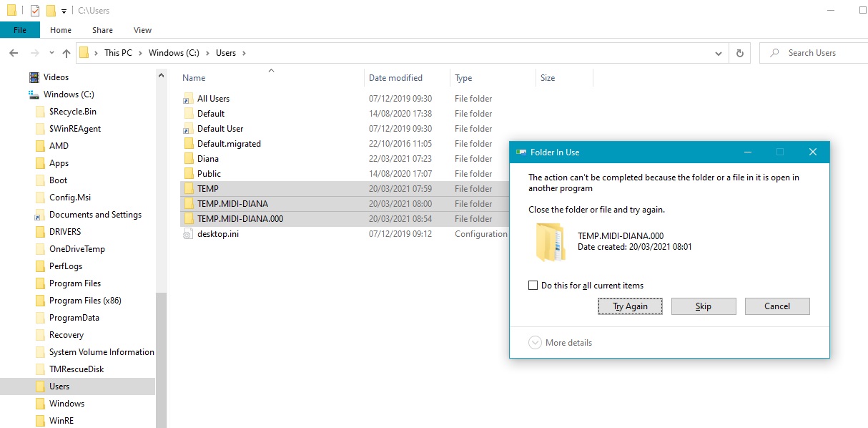Select $Recycle.Bin in the tree
This screenshot has width=868, height=428.
72,112
